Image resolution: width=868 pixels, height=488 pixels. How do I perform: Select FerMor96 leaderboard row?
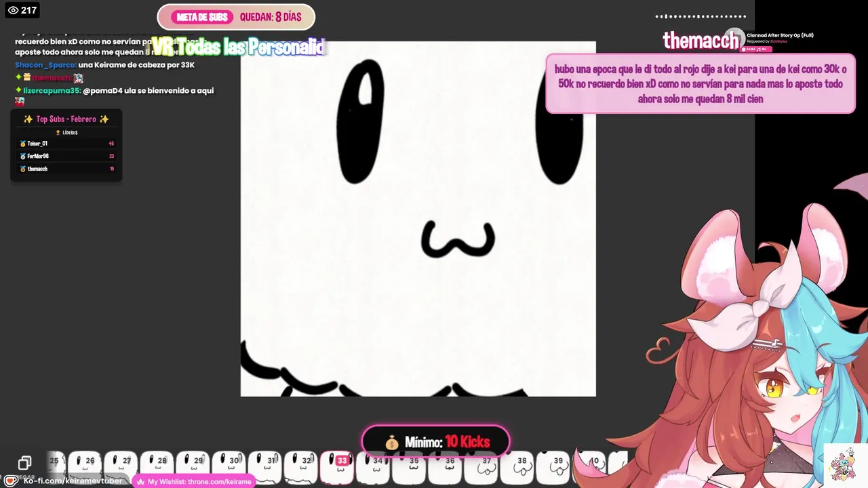point(66,156)
